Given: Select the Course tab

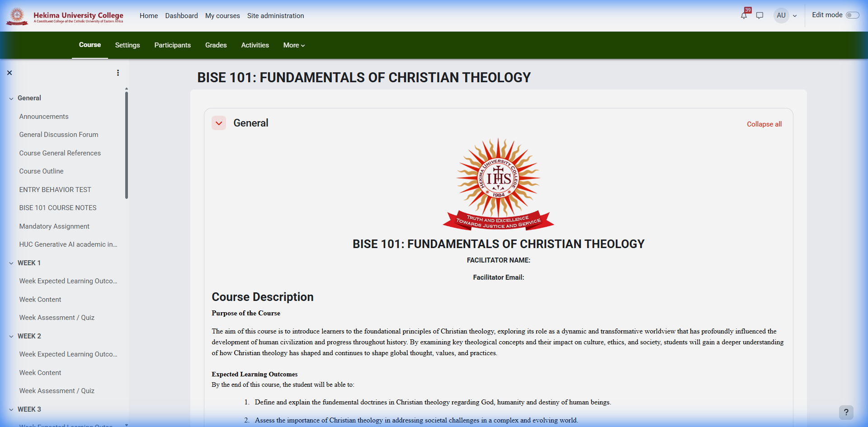Looking at the screenshot, I should 90,45.
